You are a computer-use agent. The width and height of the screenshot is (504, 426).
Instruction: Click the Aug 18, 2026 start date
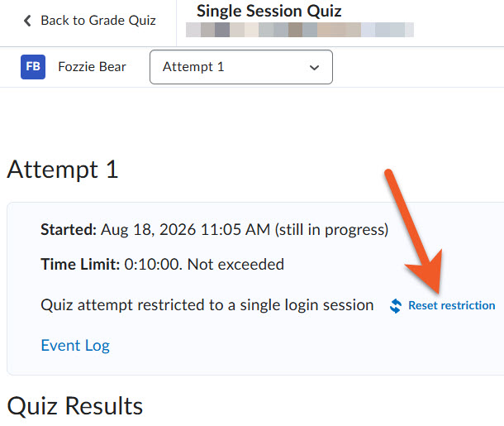[x=149, y=230]
